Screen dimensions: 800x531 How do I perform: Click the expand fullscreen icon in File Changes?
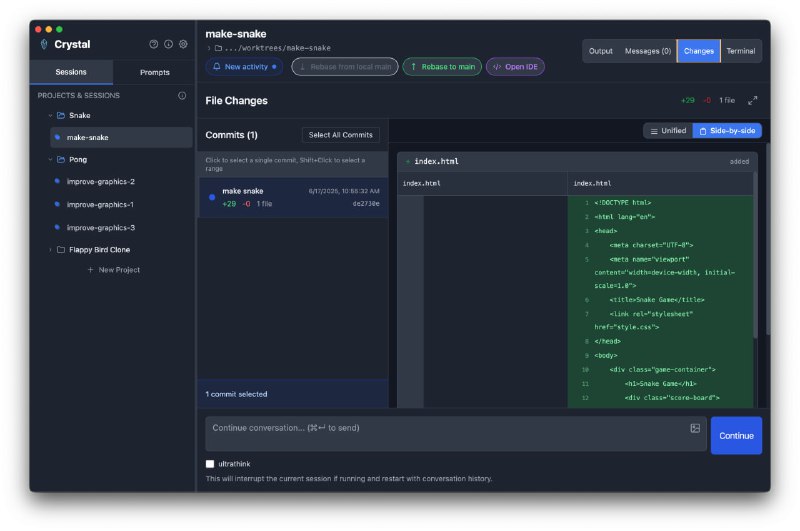point(753,100)
